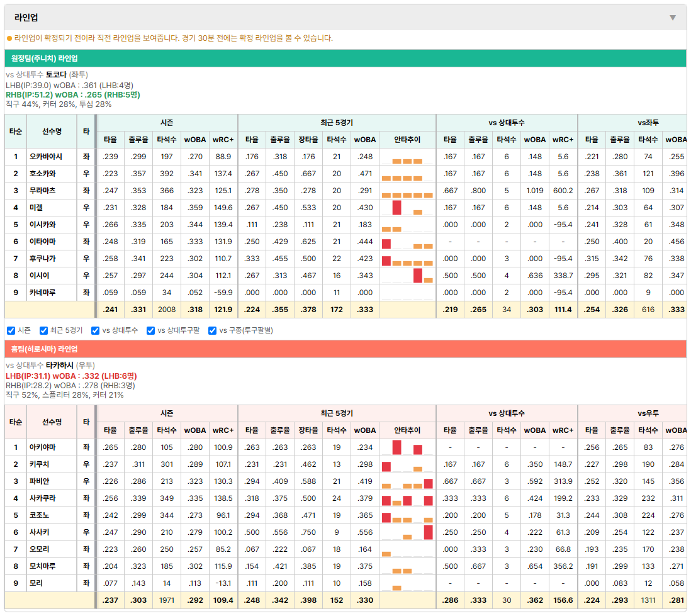Click opposing pitcher name 토코다
Image resolution: width=691 pixels, height=616 pixels.
pyautogui.click(x=56, y=74)
